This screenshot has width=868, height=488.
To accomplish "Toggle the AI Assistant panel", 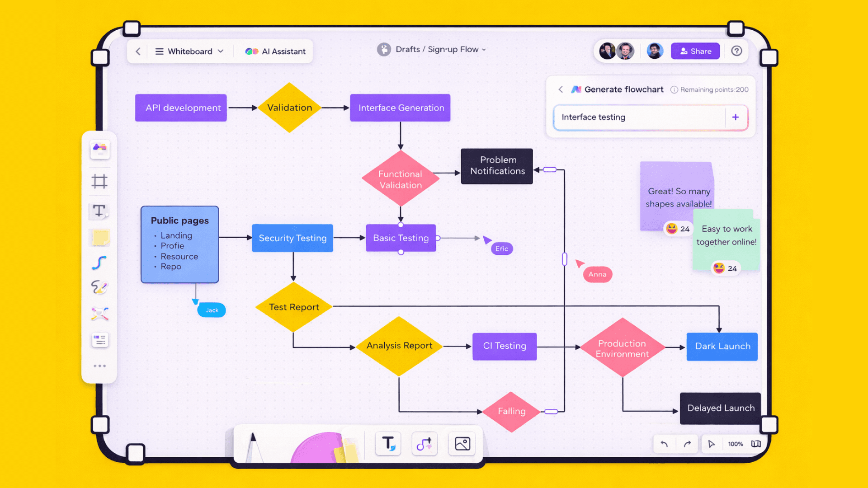I will [274, 51].
